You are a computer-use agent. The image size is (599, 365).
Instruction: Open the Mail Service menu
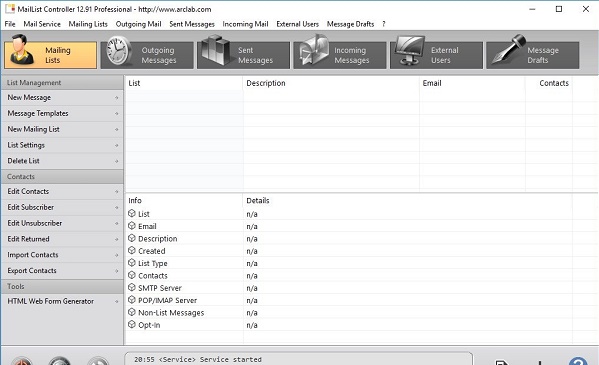(42, 24)
